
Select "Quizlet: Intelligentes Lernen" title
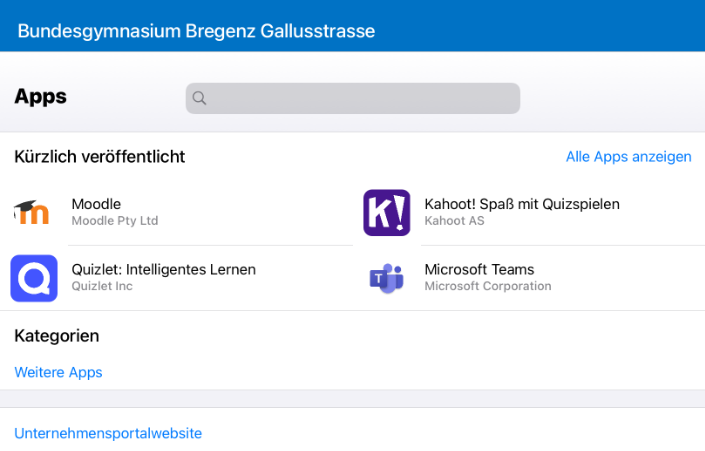pos(164,269)
